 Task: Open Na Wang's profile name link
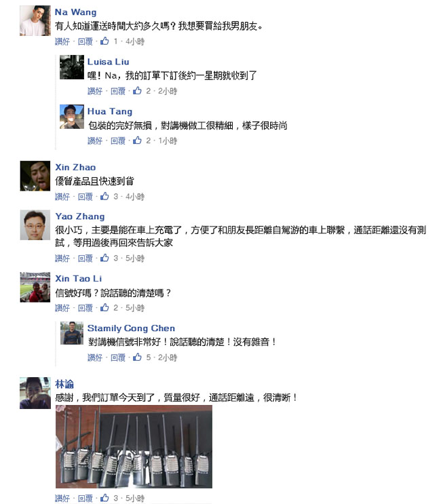pyautogui.click(x=75, y=12)
